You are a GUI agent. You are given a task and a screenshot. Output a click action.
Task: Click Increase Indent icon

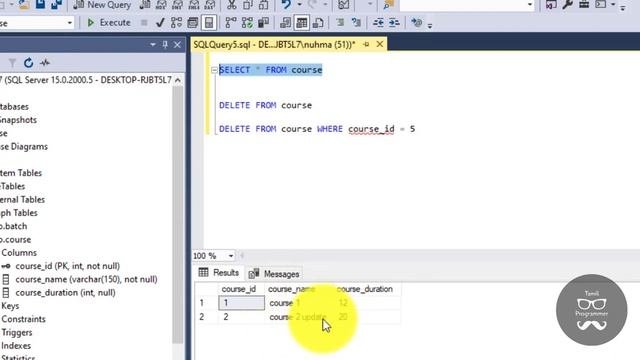(394, 23)
